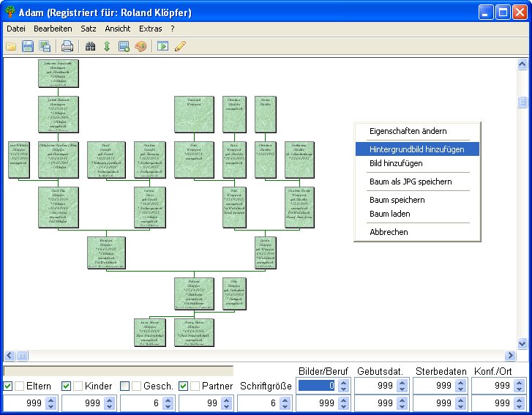The height and width of the screenshot is (415, 532).
Task: Click the Bilder/Beruf field containing 0
Action: point(318,386)
